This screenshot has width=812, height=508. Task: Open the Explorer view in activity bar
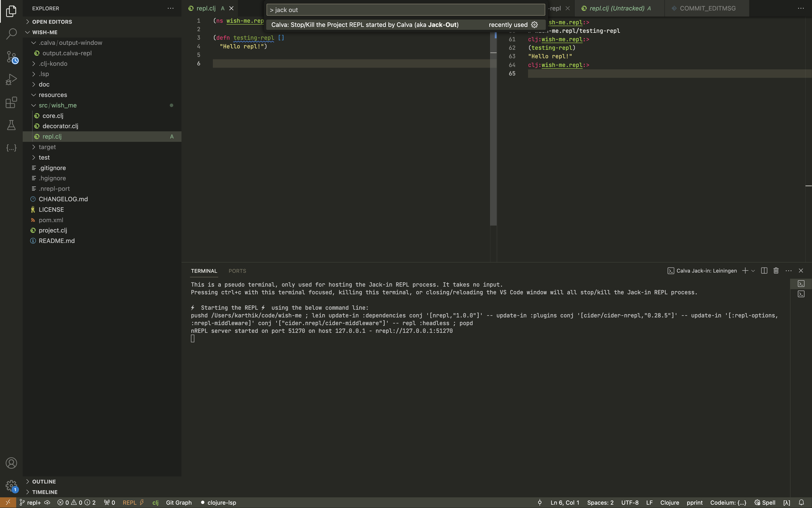11,11
